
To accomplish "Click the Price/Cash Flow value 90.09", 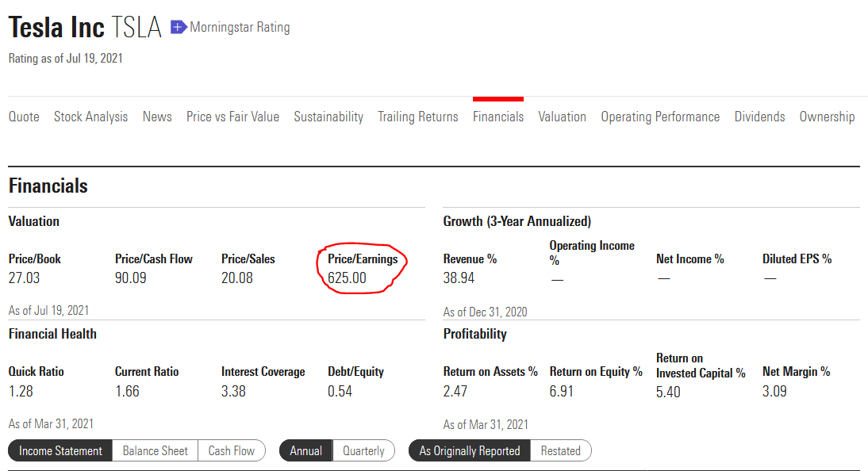I will click(131, 278).
